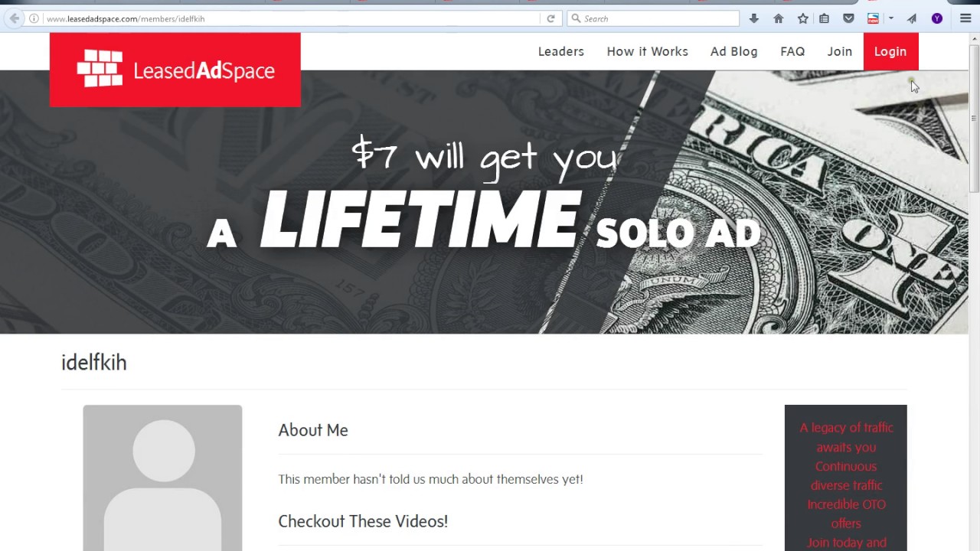Click the page vertical scrollbar thumb
Screen dimensions: 980x551
974,119
